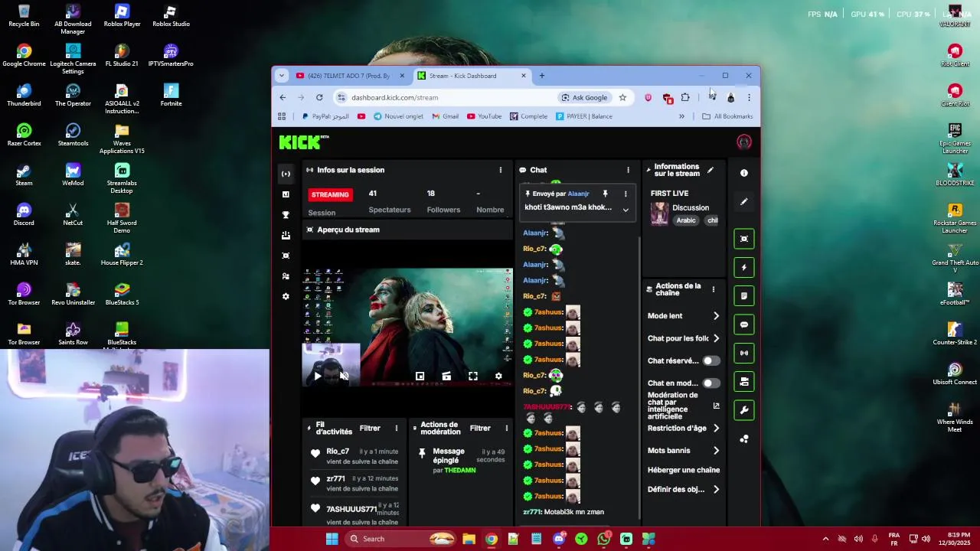Open the All Bookmarks folder
Viewport: 980px width, 551px height.
pyautogui.click(x=727, y=116)
